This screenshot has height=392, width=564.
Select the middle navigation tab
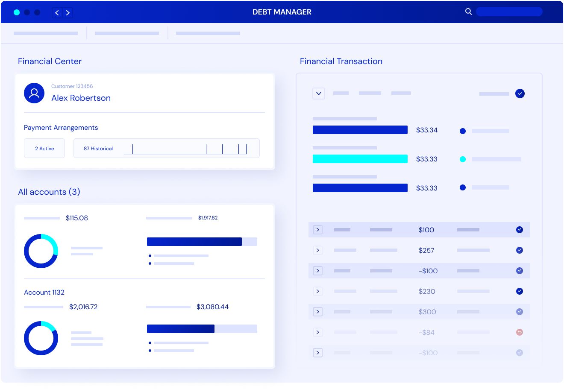click(x=126, y=33)
